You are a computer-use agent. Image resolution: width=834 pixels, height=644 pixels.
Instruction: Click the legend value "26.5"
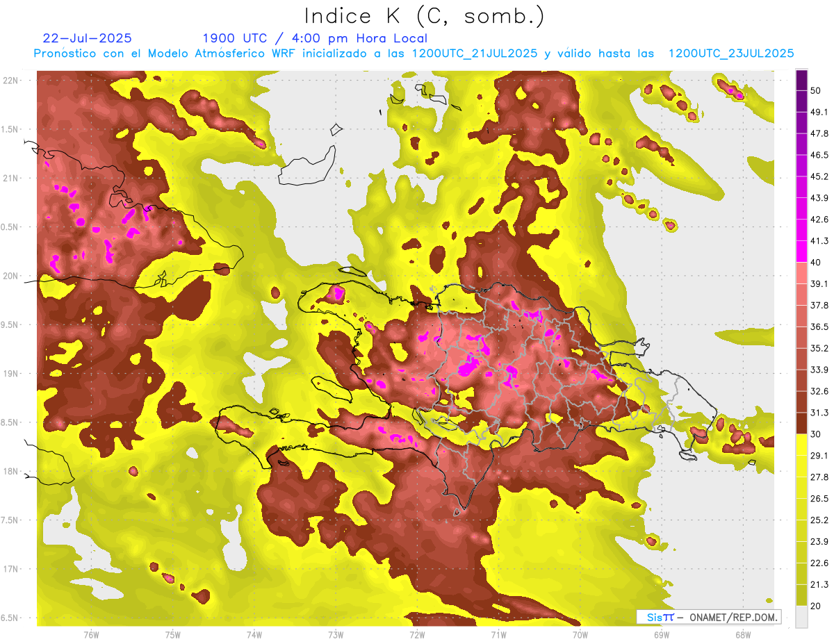point(819,498)
